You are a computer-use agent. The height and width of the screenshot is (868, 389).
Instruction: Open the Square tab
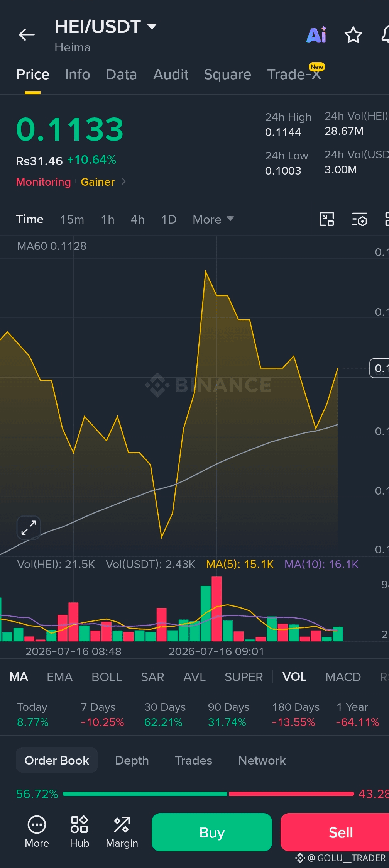[227, 75]
